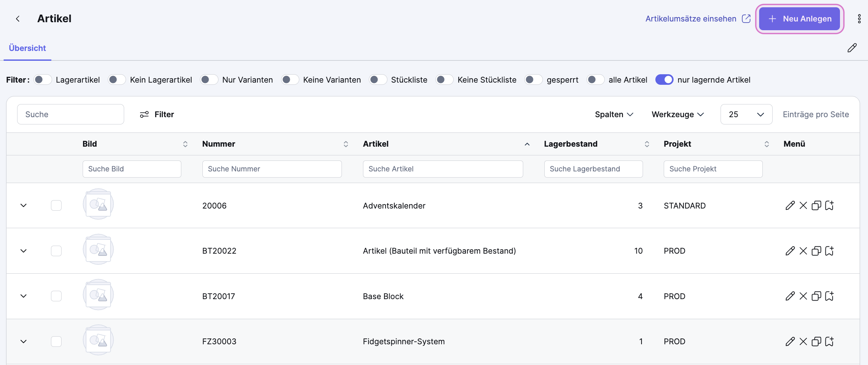The height and width of the screenshot is (365, 868).
Task: Click the Fidgetspinner-System image thumbnail
Action: pos(98,341)
